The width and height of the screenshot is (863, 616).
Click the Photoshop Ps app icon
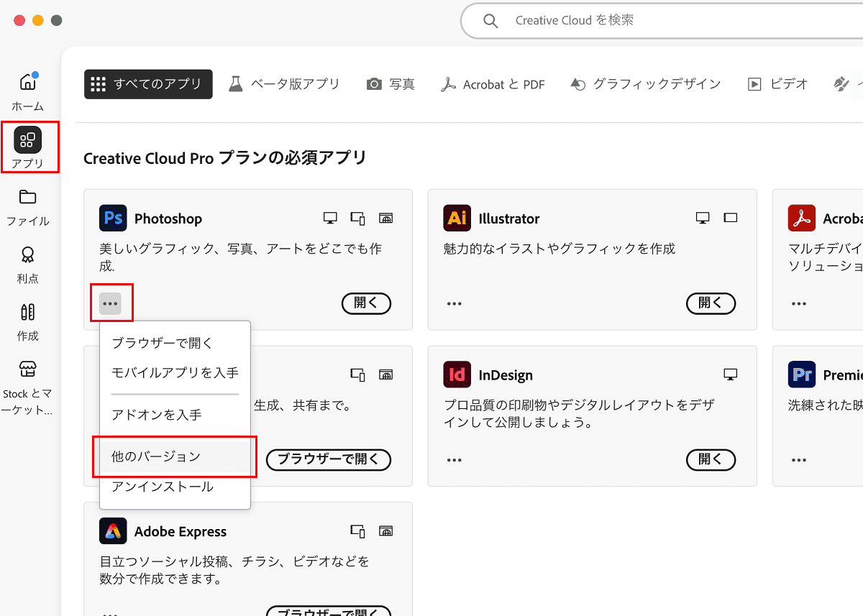tap(113, 218)
